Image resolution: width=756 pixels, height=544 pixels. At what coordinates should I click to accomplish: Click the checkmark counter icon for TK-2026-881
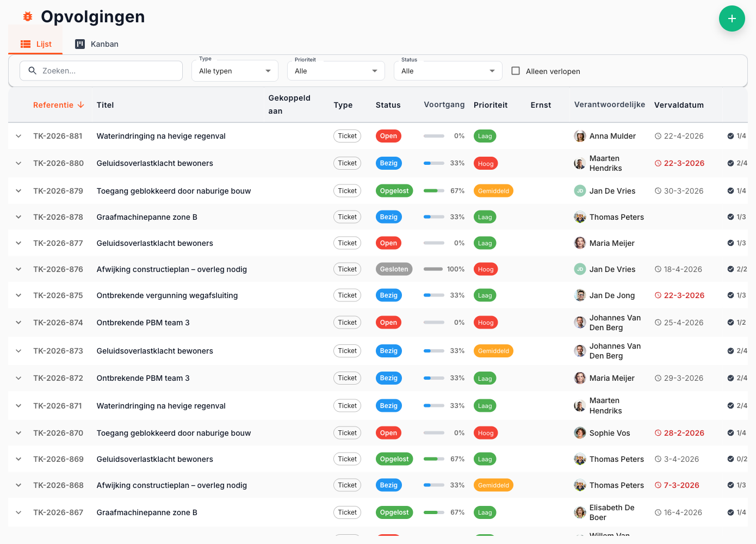pos(730,136)
